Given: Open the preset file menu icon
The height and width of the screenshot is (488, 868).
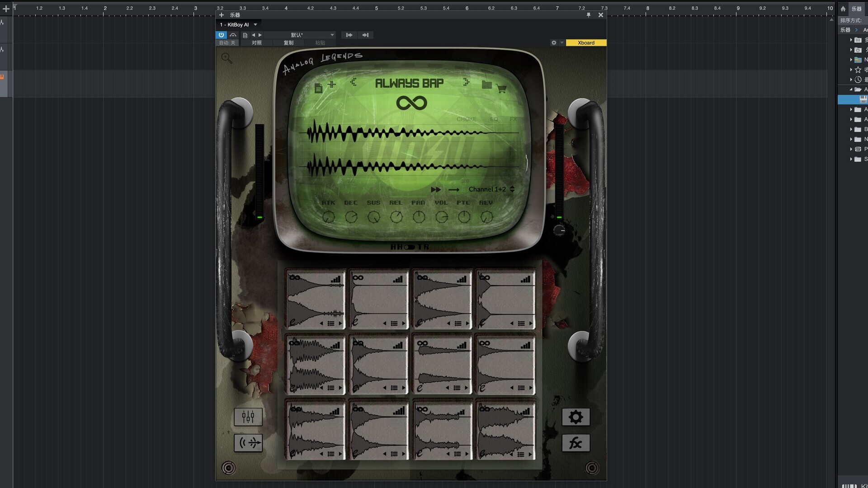Looking at the screenshot, I should click(245, 35).
